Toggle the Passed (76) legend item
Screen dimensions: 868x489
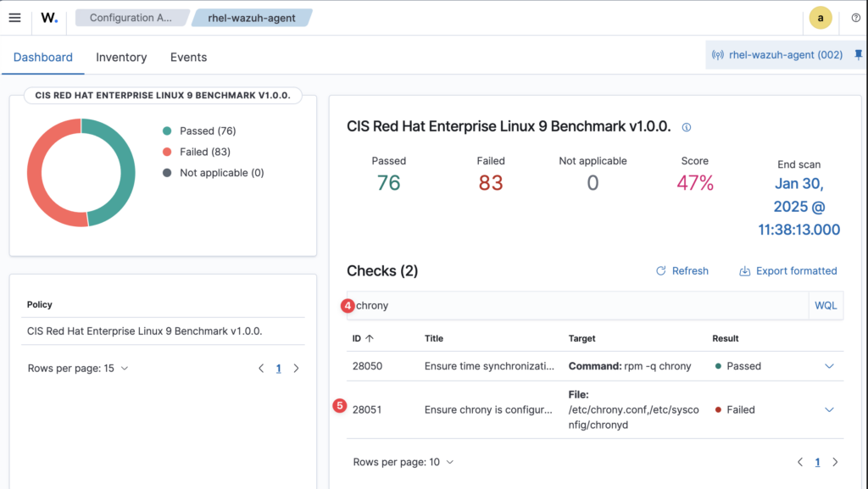coord(199,131)
